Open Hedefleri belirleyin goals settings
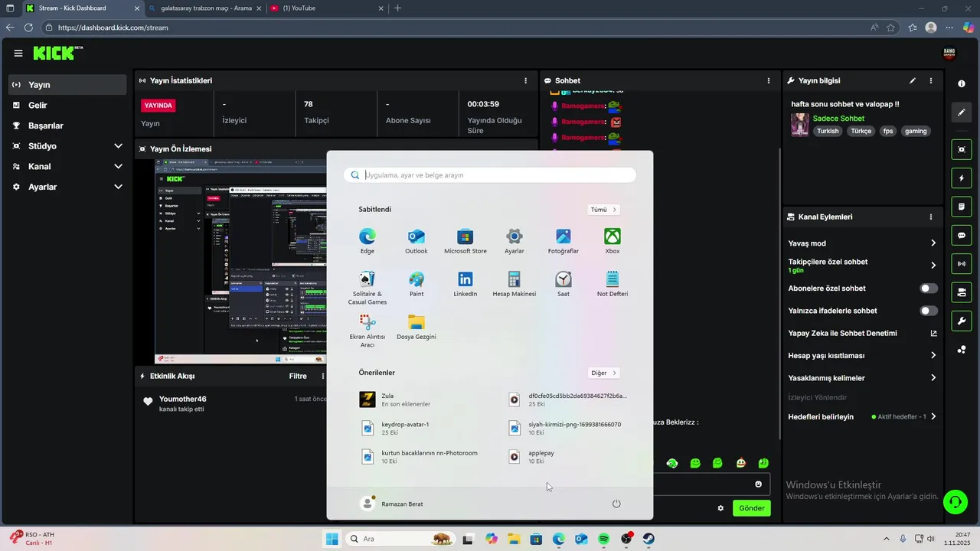 coord(862,417)
